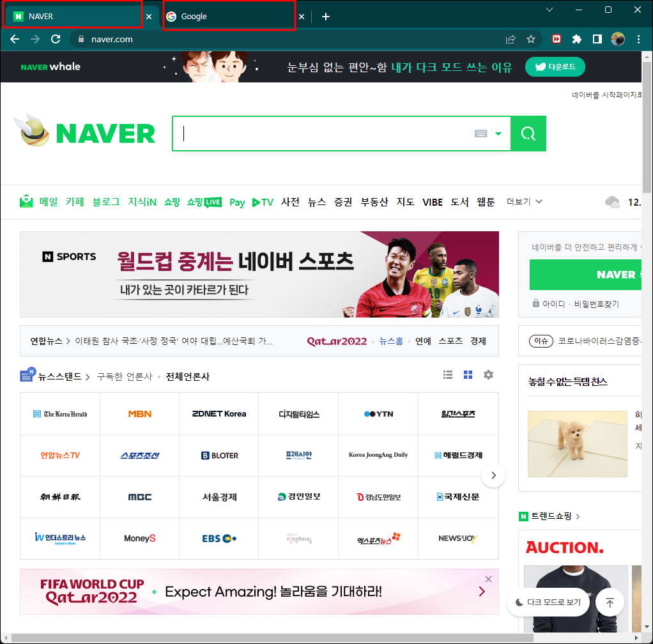This screenshot has width=653, height=644.
Task: Open the keyboard input dropdown arrow
Action: [x=498, y=134]
